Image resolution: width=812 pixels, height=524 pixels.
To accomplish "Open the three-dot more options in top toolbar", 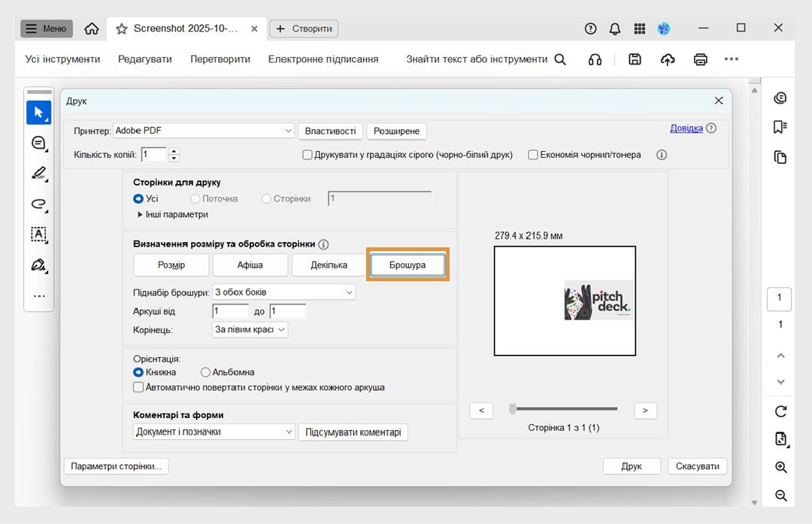I will point(732,59).
